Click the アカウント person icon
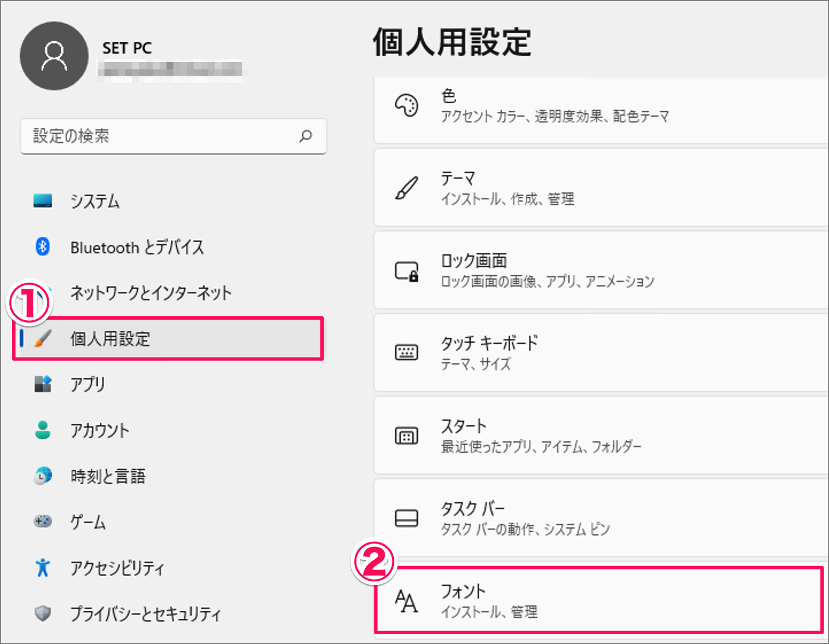 pyautogui.click(x=43, y=430)
